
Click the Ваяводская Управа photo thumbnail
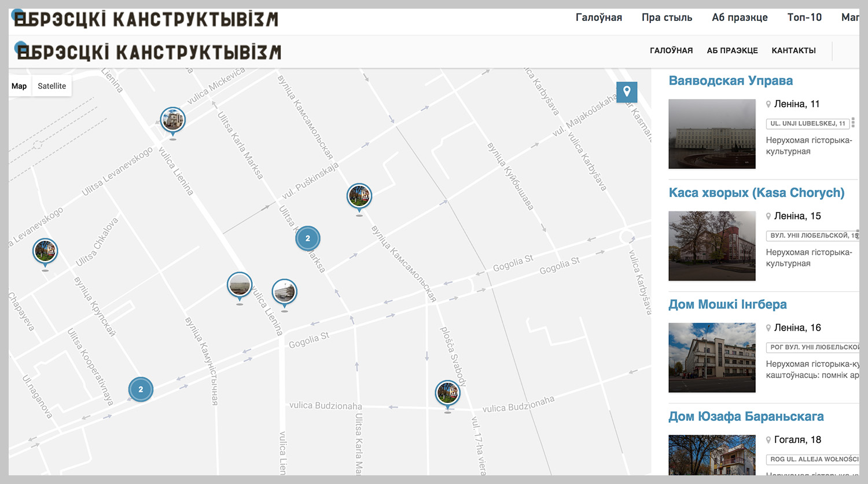click(x=712, y=134)
